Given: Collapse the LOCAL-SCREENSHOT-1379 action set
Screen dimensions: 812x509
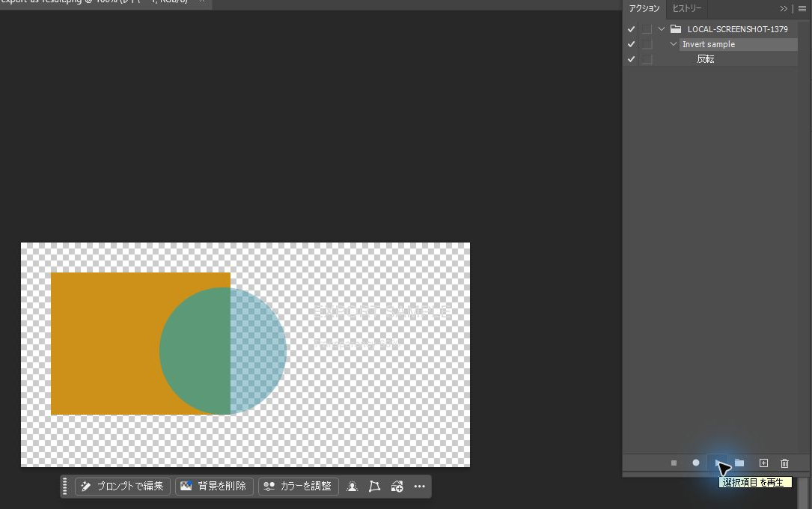Looking at the screenshot, I should pyautogui.click(x=662, y=29).
